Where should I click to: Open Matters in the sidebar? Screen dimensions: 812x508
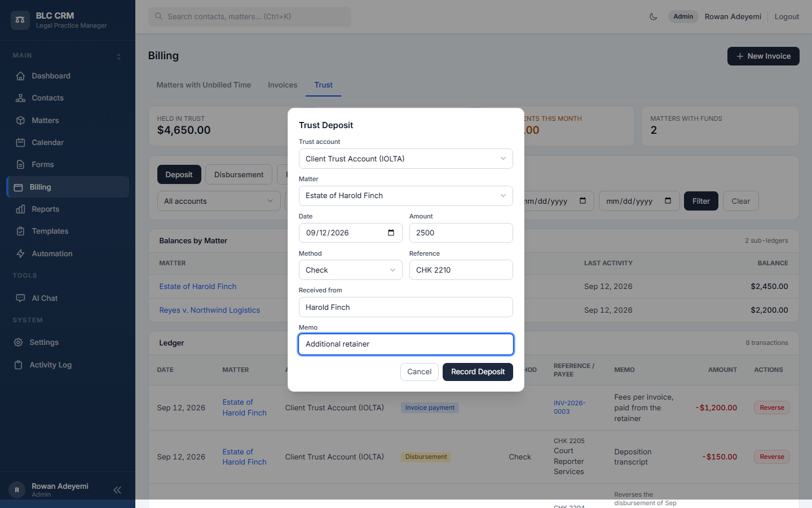click(x=68, y=120)
